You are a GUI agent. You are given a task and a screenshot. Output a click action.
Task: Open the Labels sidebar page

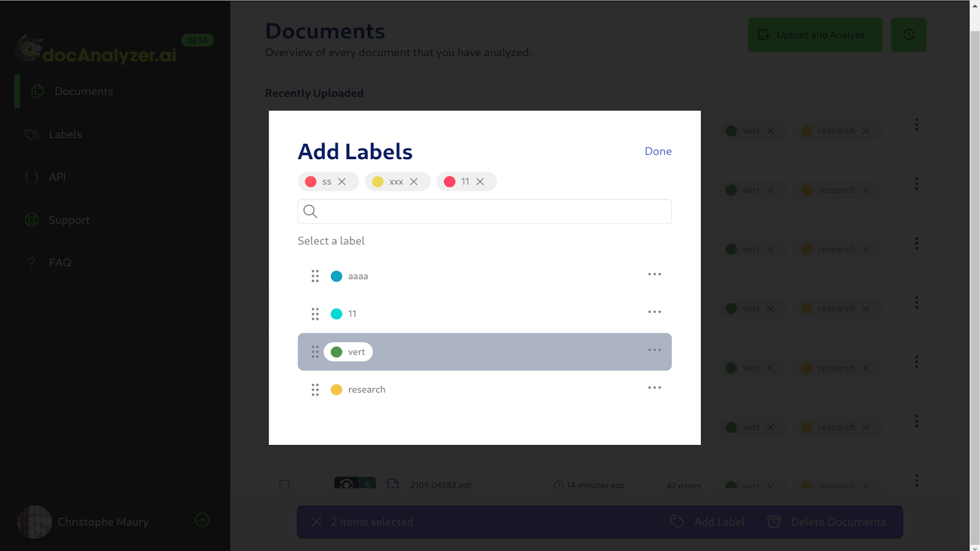65,135
